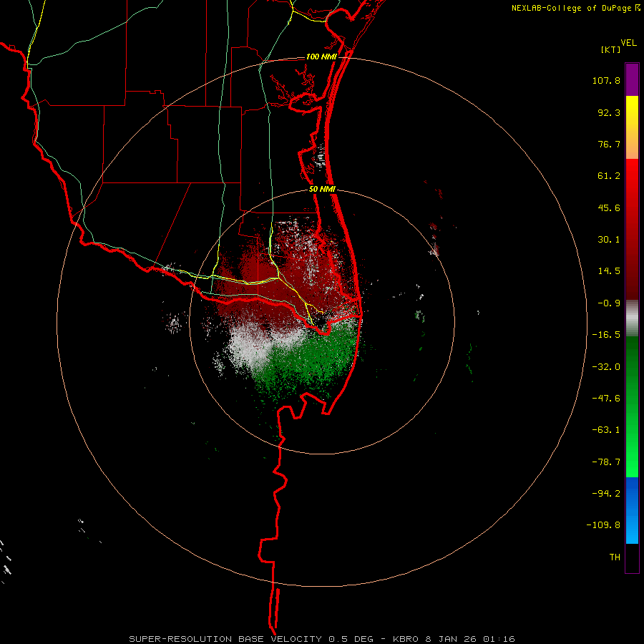The height and width of the screenshot is (644, 644).
Task: Click the Super-Resolution Base Velocity caption text
Action: [x=322, y=639]
